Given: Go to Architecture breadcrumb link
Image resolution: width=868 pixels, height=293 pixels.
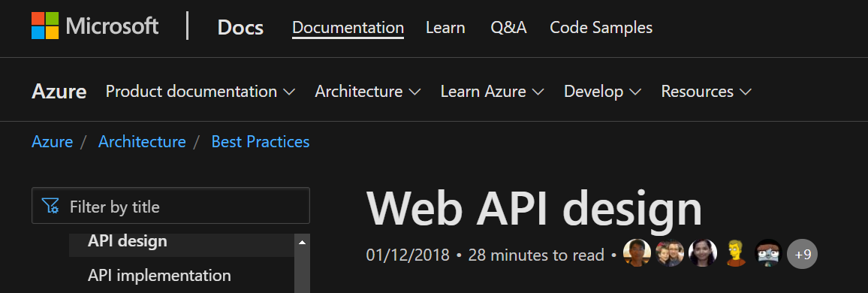Looking at the screenshot, I should [x=142, y=142].
